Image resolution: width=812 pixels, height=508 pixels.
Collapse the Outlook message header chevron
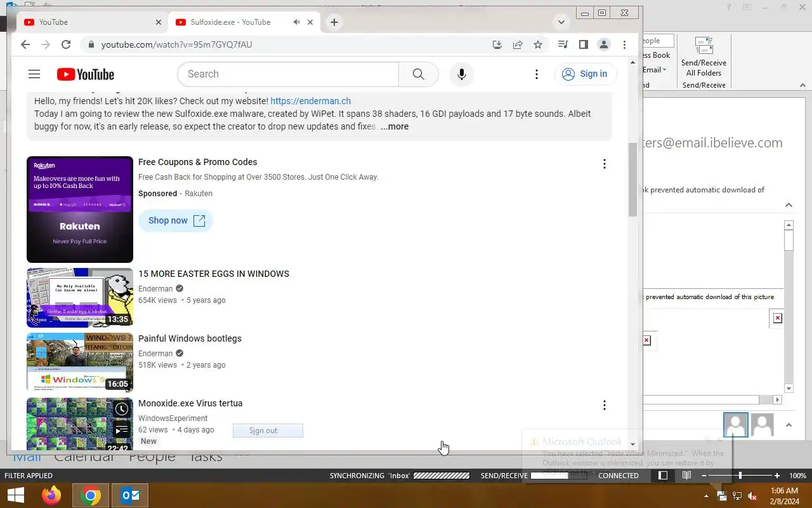coord(789,204)
